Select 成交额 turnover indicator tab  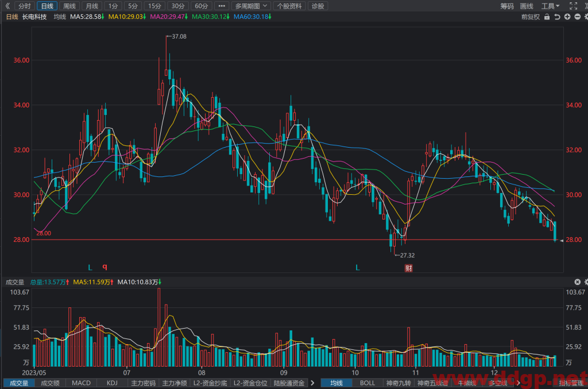click(x=50, y=383)
